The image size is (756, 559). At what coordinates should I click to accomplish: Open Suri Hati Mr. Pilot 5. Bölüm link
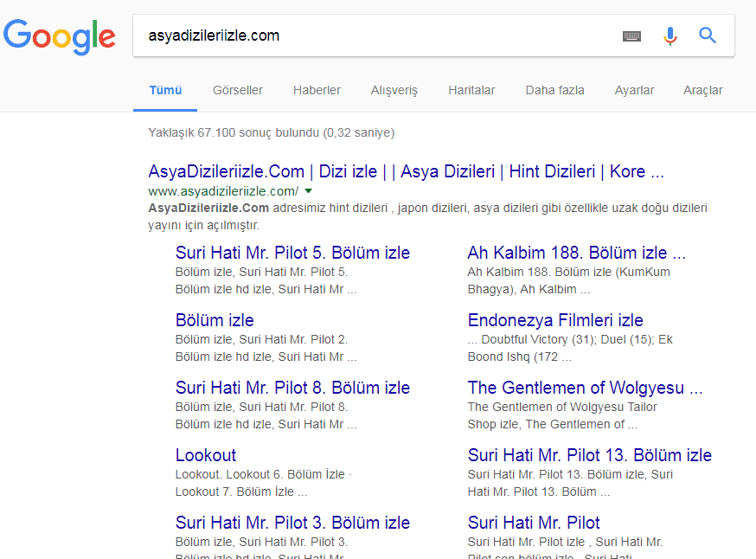[x=292, y=253]
